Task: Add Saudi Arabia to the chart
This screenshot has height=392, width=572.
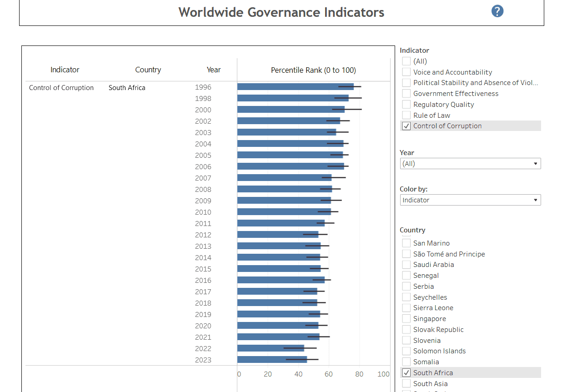Action: 406,265
